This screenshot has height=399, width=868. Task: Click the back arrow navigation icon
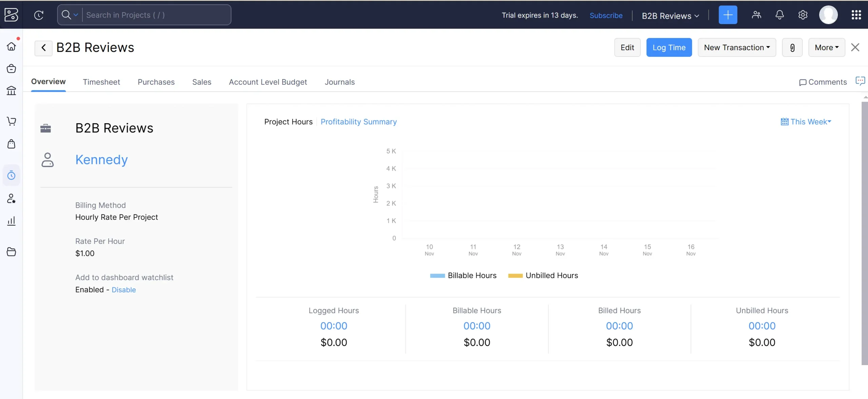pos(43,47)
